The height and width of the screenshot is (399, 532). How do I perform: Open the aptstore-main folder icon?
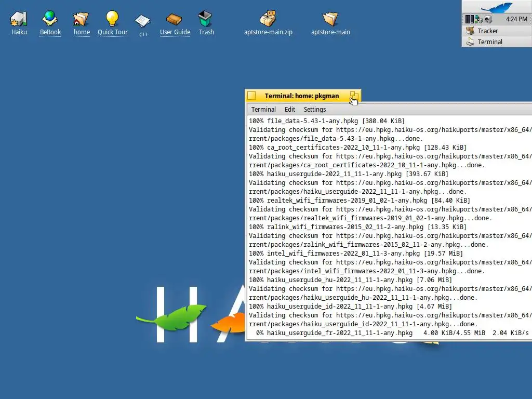[330, 19]
